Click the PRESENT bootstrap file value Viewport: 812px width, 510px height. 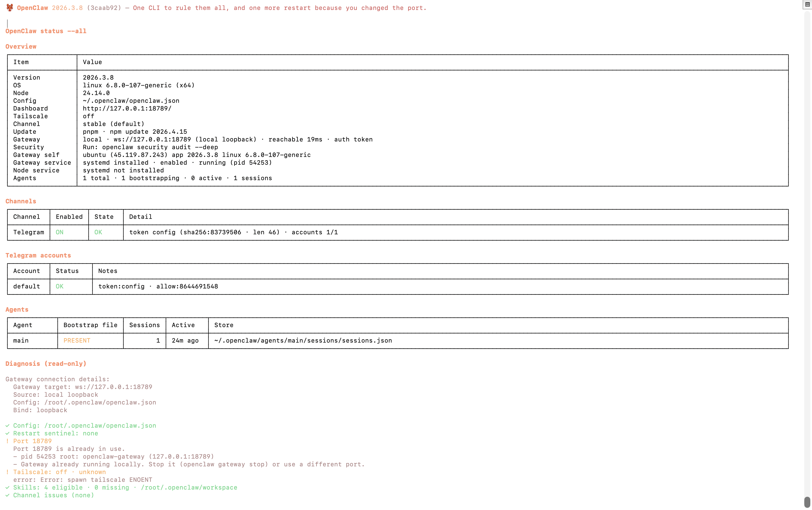tap(77, 341)
